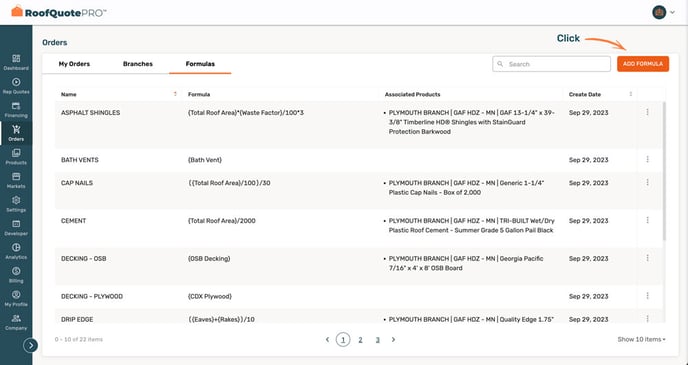This screenshot has height=365, width=688.
Task: Sort by Create Date column arrow
Action: click(631, 94)
